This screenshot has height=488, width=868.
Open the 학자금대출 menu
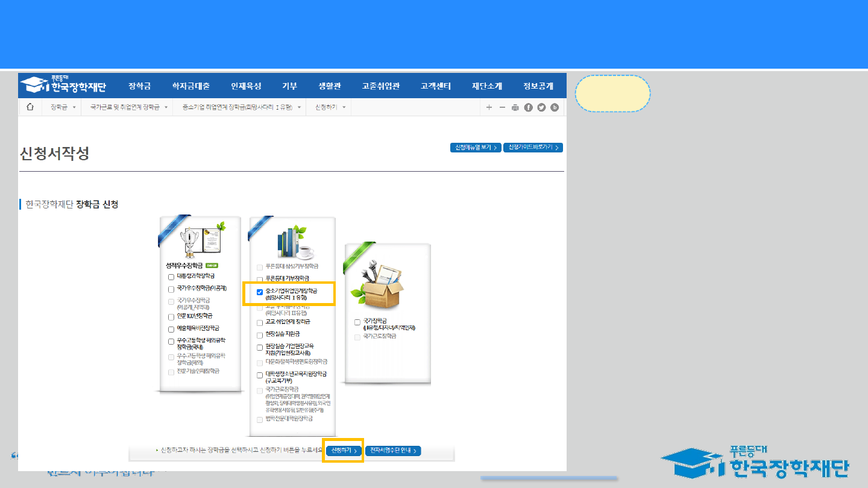coord(191,86)
